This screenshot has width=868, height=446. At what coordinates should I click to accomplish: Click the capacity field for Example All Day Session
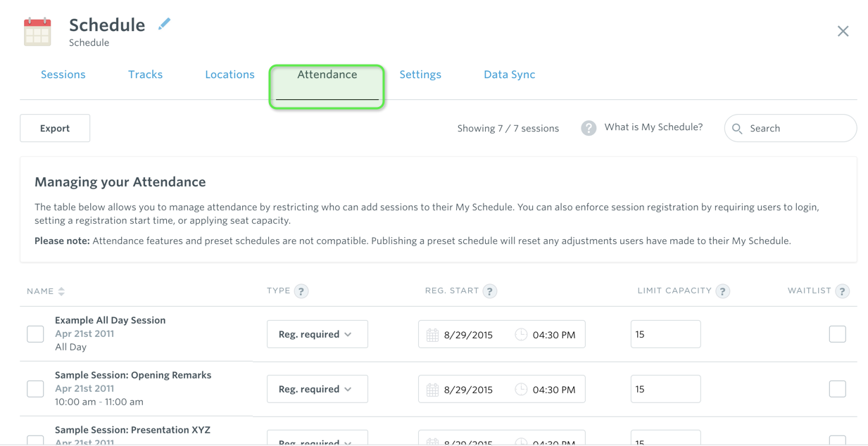click(665, 334)
